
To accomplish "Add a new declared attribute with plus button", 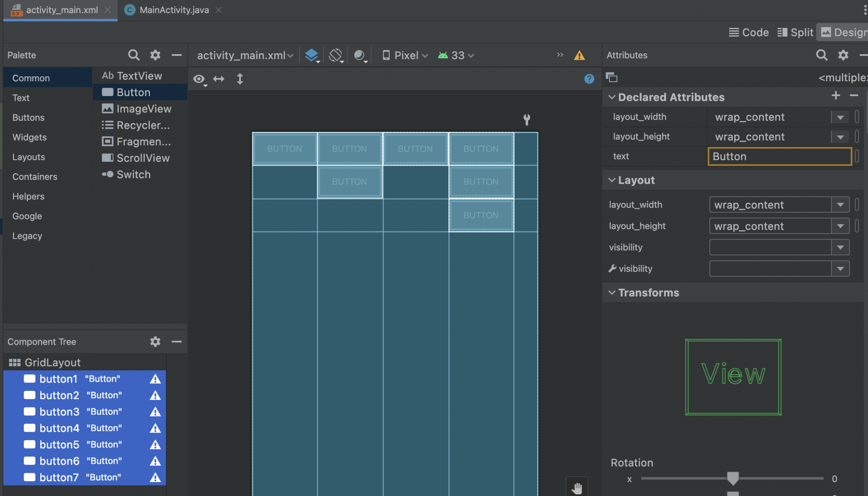I will (x=836, y=96).
